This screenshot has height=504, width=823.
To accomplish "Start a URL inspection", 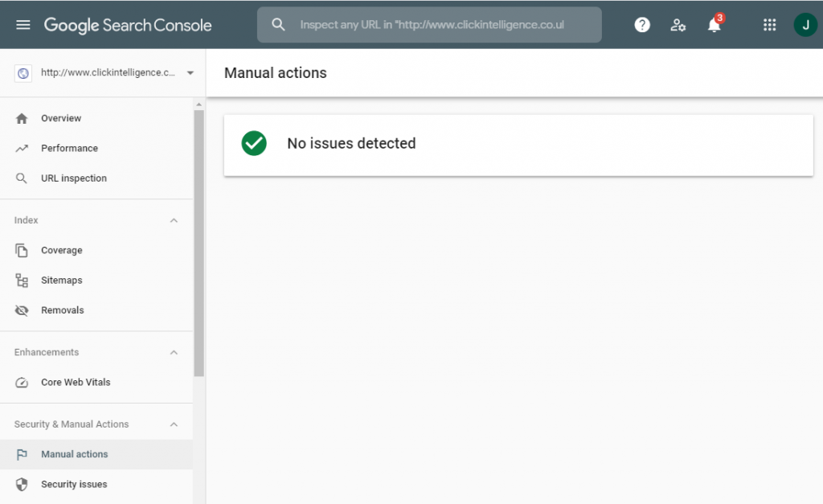I will click(x=74, y=178).
